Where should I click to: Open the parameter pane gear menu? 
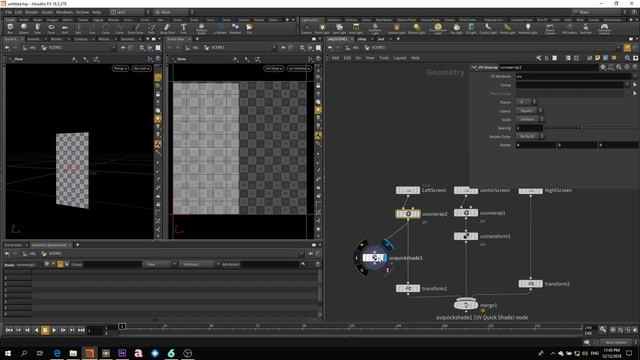pos(603,67)
